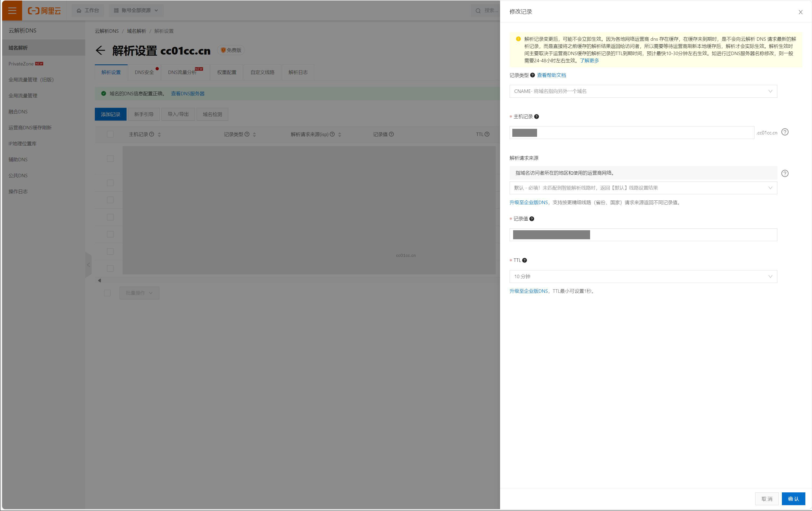812x511 pixels.
Task: Click question icon beside 解析请求来源 description
Action: click(x=785, y=174)
